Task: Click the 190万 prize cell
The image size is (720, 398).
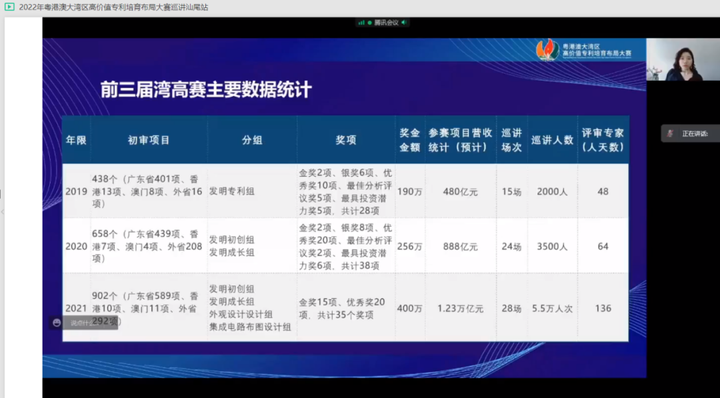Action: (410, 191)
